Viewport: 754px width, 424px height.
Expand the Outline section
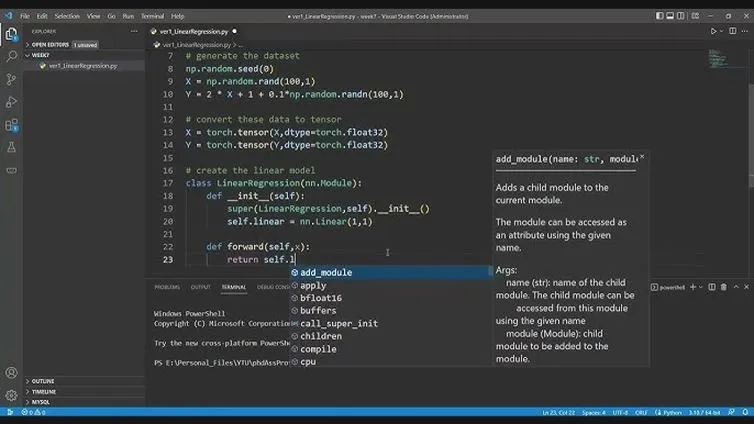[84, 381]
